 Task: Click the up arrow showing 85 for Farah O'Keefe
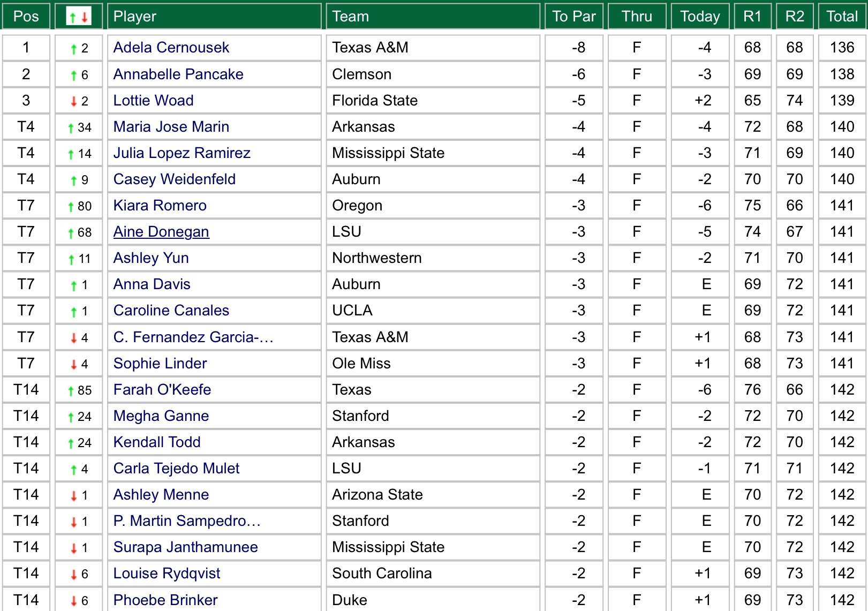(71, 391)
